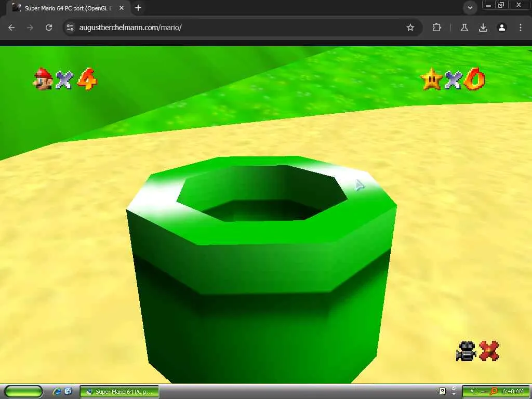The height and width of the screenshot is (399, 532).
Task: Go back using the browser back arrow
Action: coord(11,28)
